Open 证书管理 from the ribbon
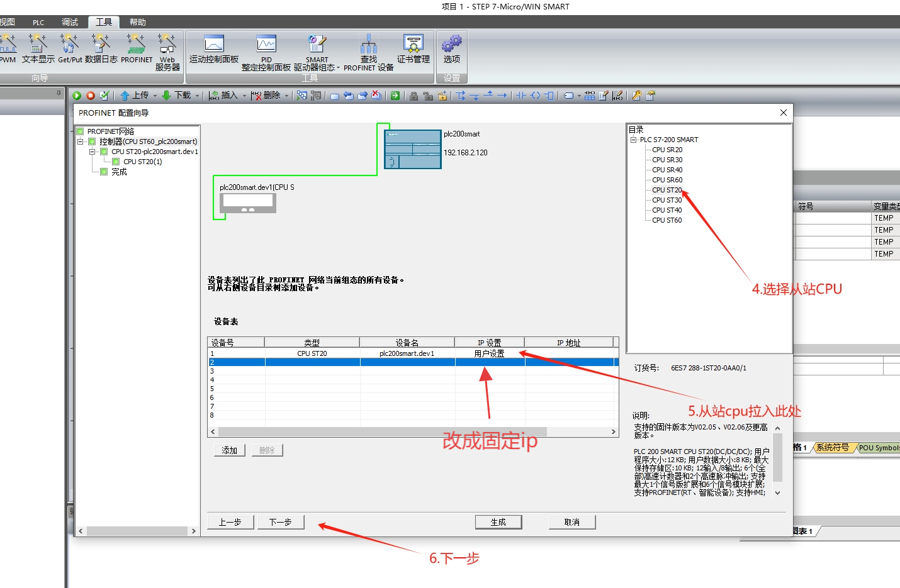 [x=413, y=49]
